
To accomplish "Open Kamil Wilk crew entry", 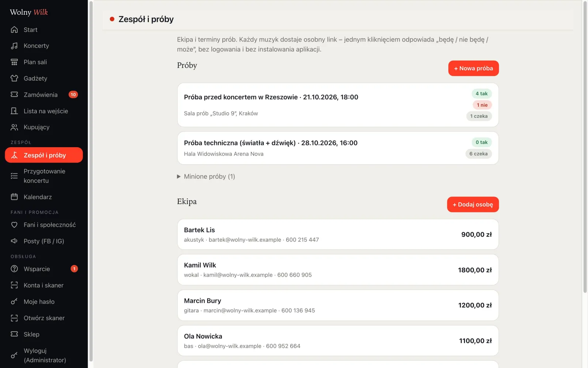I will click(x=338, y=270).
